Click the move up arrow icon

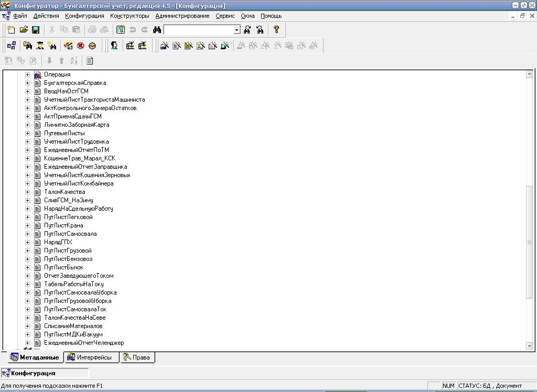coord(62,61)
